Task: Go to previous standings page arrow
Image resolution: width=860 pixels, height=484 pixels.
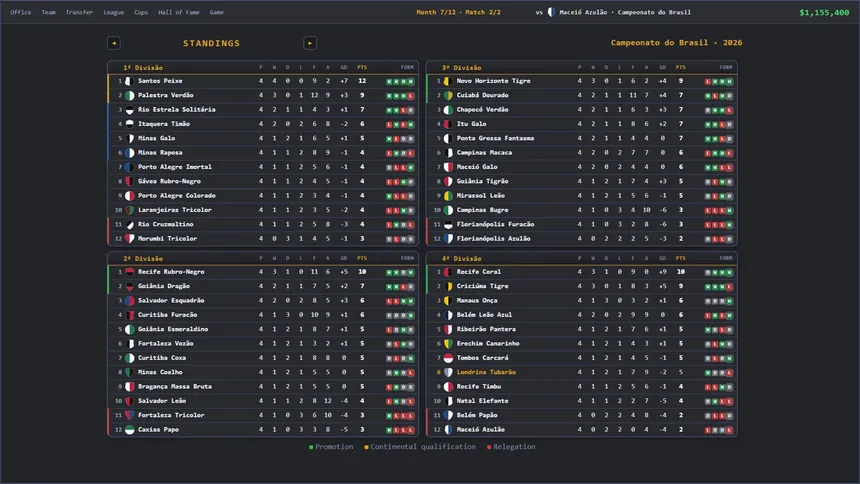Action: (114, 43)
